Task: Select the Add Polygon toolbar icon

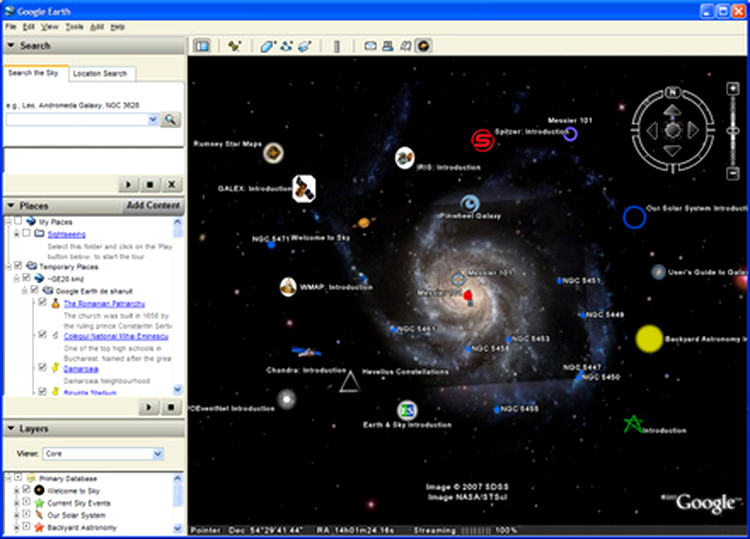Action: (x=267, y=46)
